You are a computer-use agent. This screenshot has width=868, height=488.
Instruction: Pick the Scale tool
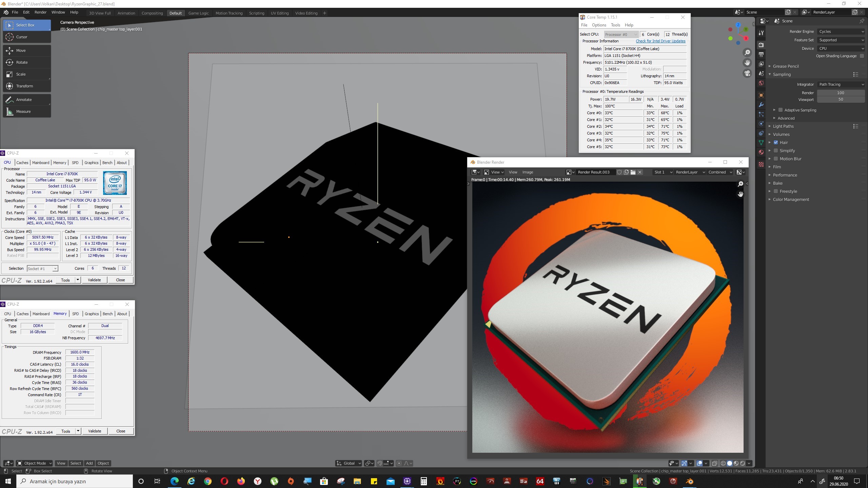coord(27,74)
